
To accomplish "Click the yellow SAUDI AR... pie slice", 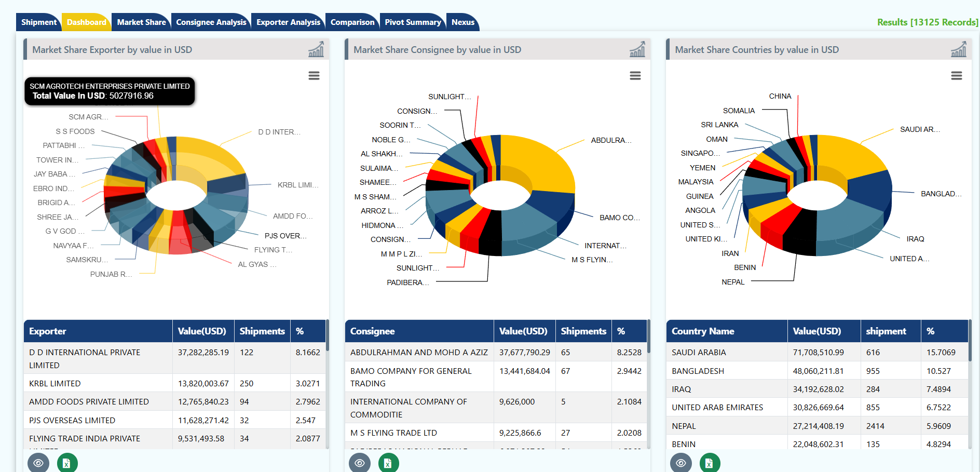I will [851, 156].
